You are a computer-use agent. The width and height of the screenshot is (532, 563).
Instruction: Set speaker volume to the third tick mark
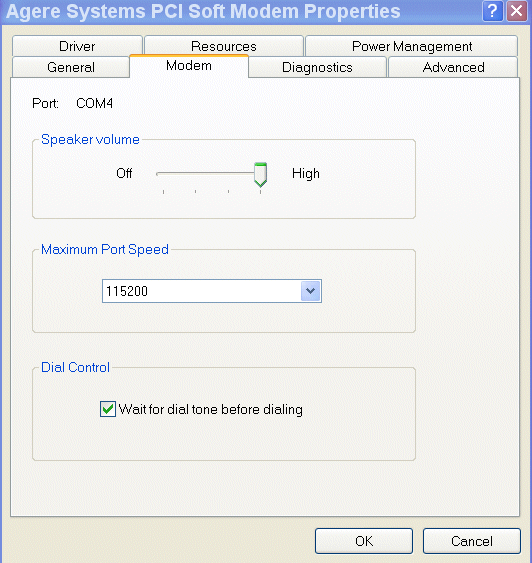pos(228,192)
